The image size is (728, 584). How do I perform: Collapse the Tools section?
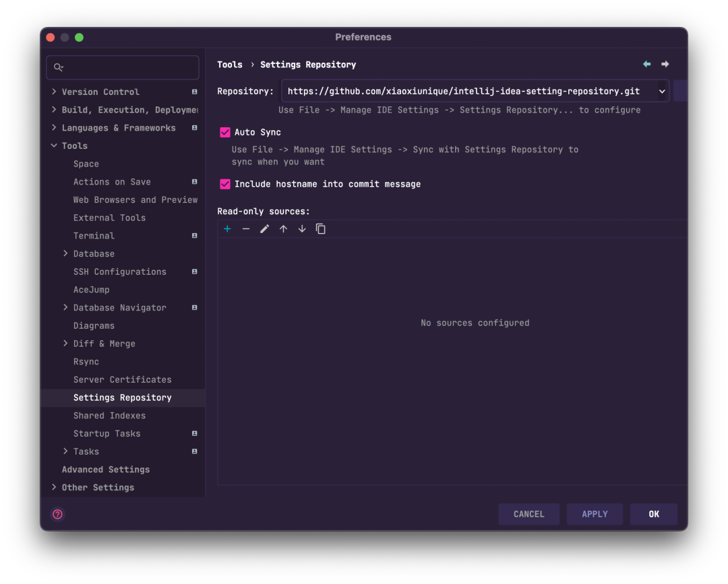coord(54,145)
